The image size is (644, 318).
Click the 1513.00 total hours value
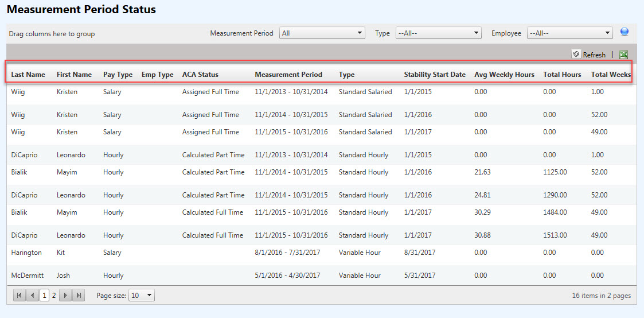[555, 235]
